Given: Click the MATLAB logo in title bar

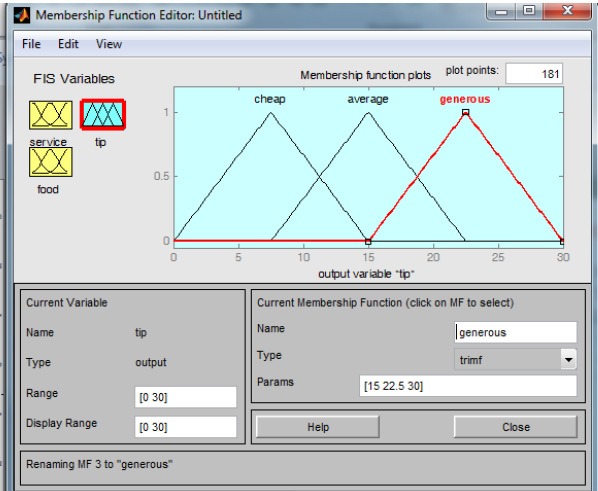Looking at the screenshot, I should pyautogui.click(x=21, y=15).
